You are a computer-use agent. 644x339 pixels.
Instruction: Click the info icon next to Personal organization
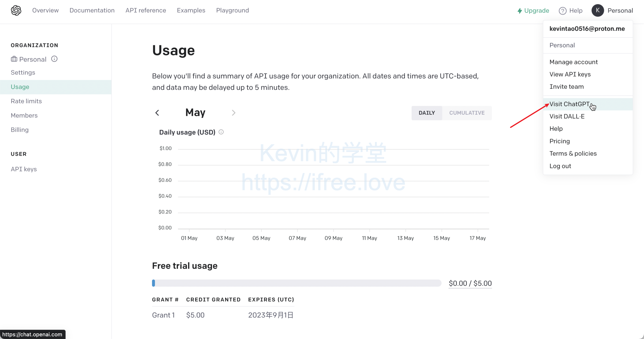pyautogui.click(x=54, y=59)
